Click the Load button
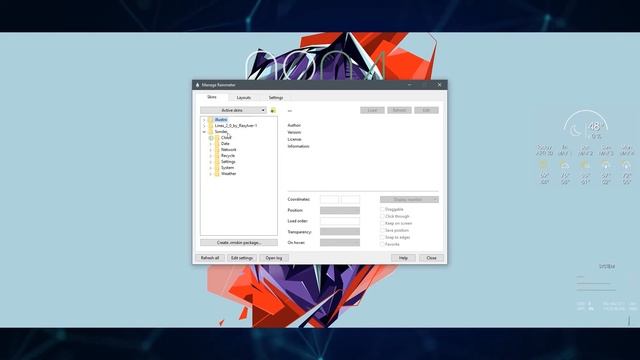This screenshot has height=360, width=640. point(372,110)
